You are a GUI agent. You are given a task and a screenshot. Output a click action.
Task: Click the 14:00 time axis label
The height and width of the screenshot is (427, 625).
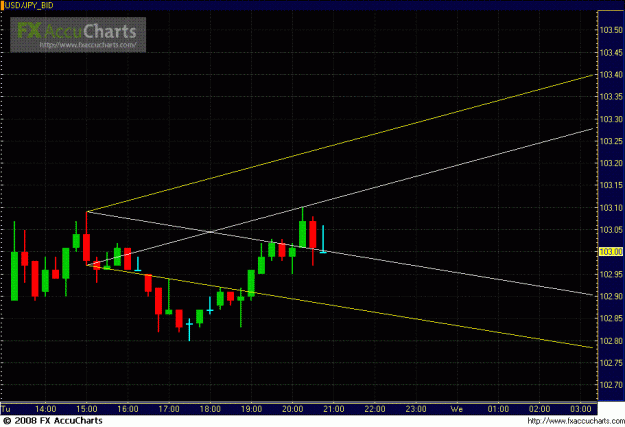[x=45, y=409]
